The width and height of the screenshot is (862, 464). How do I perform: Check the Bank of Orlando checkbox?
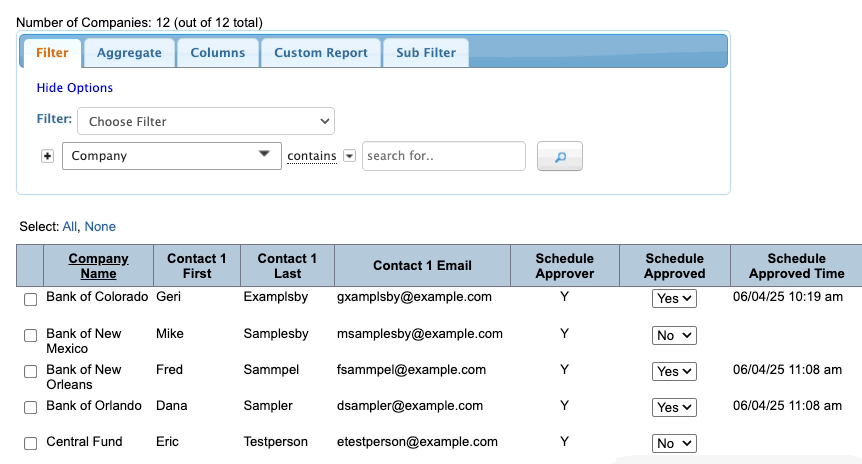tap(30, 408)
